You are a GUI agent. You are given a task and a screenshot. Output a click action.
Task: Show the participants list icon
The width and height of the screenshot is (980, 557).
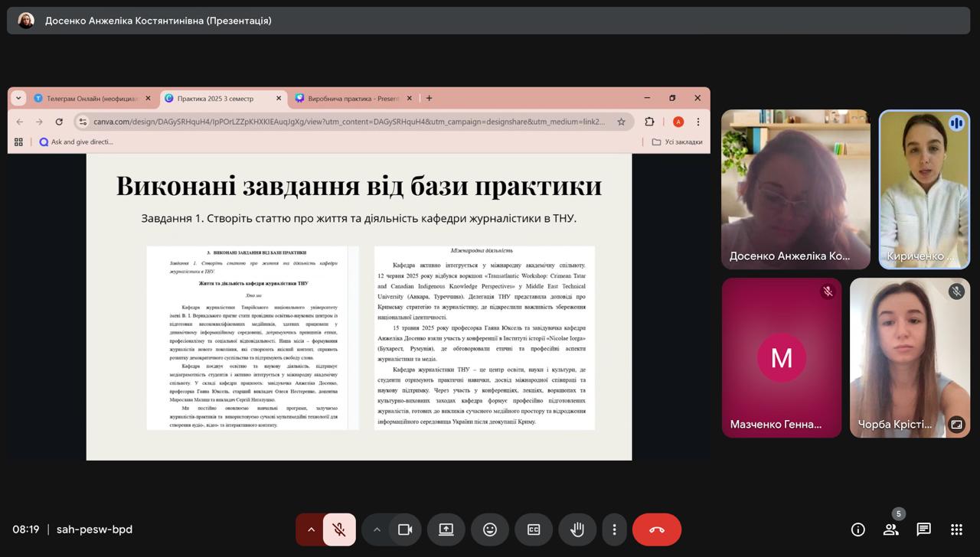tap(890, 529)
